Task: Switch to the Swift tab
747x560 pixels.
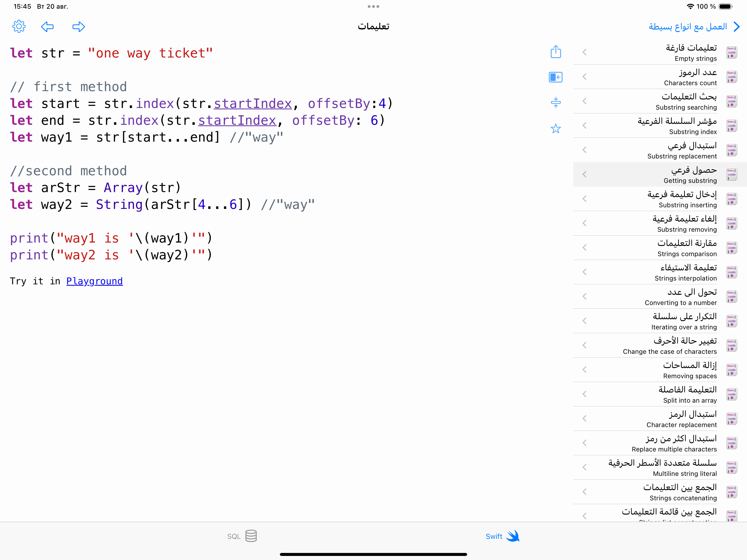Action: 502,536
